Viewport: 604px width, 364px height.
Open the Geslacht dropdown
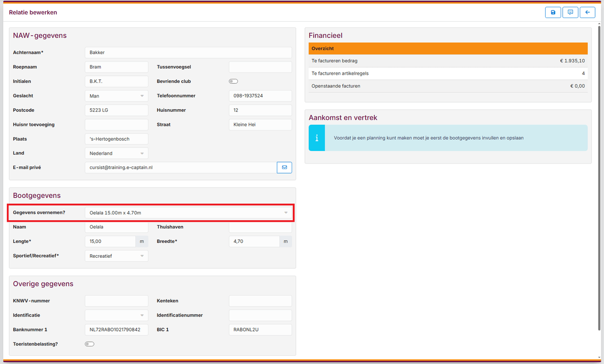coord(116,96)
